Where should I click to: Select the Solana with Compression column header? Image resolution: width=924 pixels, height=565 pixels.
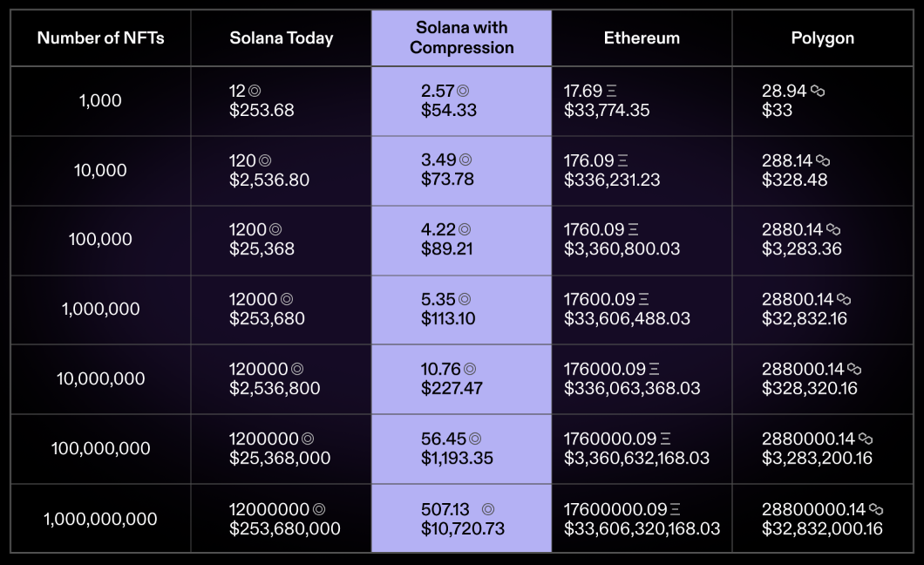461,37
